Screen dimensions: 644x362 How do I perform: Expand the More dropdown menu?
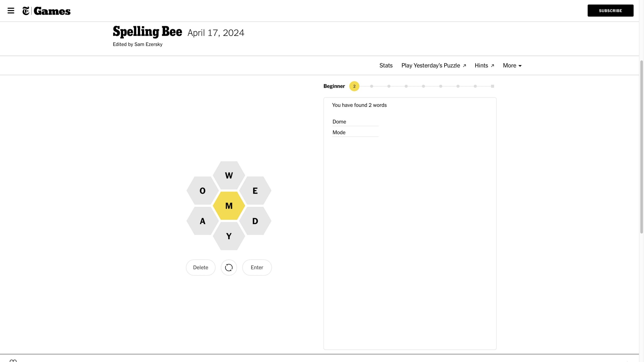pyautogui.click(x=512, y=65)
